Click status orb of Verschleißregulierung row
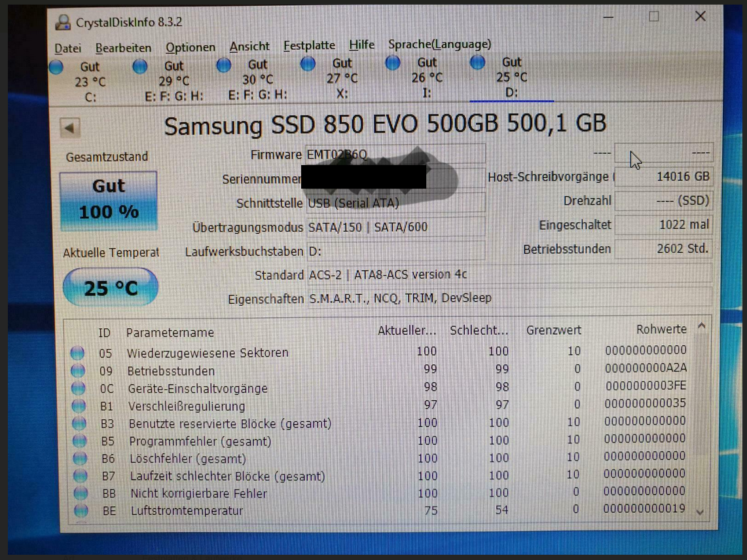This screenshot has height=560, width=747. point(79,406)
